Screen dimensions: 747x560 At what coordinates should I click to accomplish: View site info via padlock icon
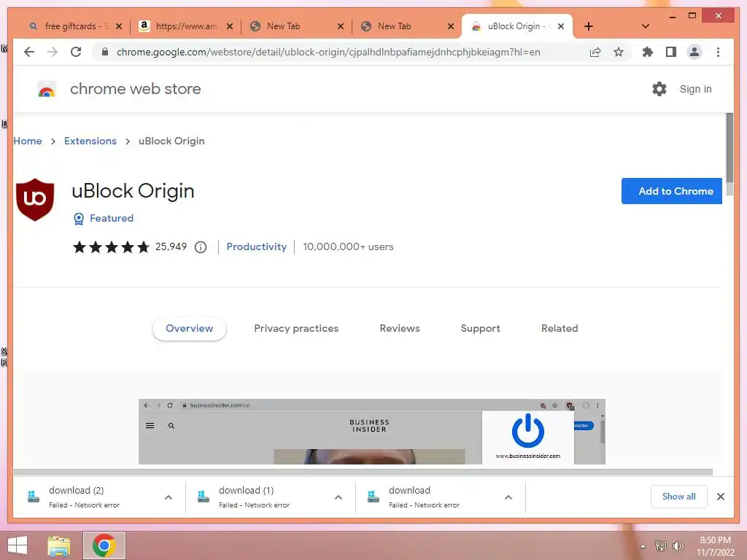[x=105, y=52]
